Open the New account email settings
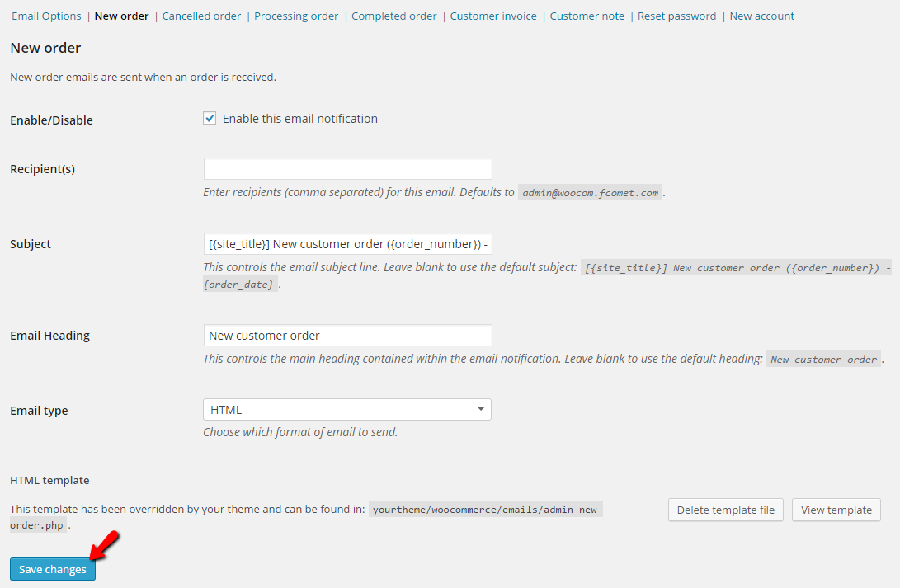Image resolution: width=900 pixels, height=588 pixels. 761,16
